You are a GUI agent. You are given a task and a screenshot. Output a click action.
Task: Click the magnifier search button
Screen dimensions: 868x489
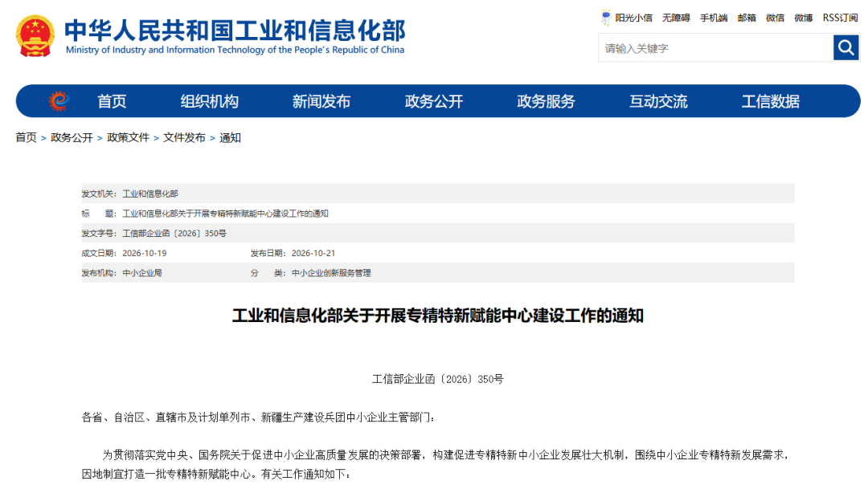(845, 47)
